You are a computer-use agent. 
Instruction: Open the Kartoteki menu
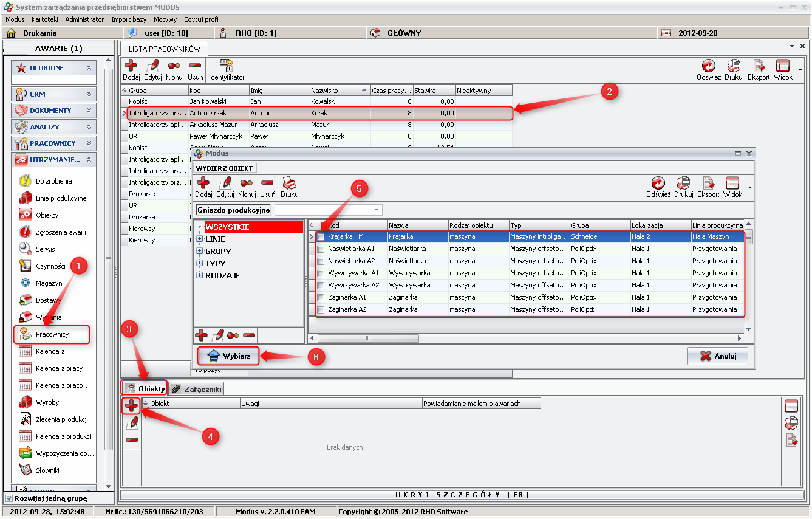(x=45, y=19)
